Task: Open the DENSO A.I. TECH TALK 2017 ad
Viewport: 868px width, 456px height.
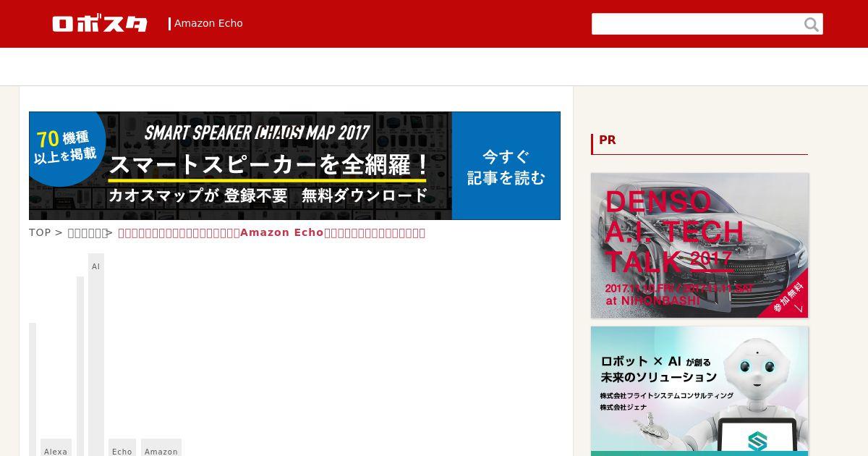Action: point(699,245)
